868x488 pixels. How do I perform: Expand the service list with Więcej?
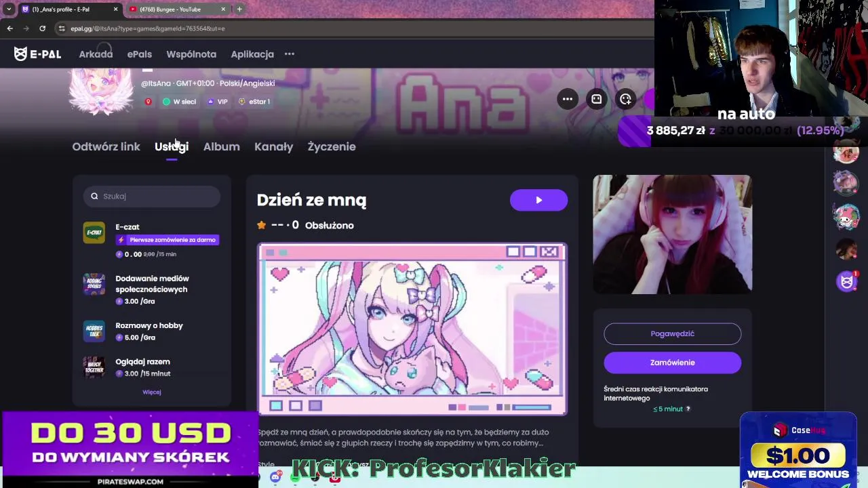coord(152,392)
